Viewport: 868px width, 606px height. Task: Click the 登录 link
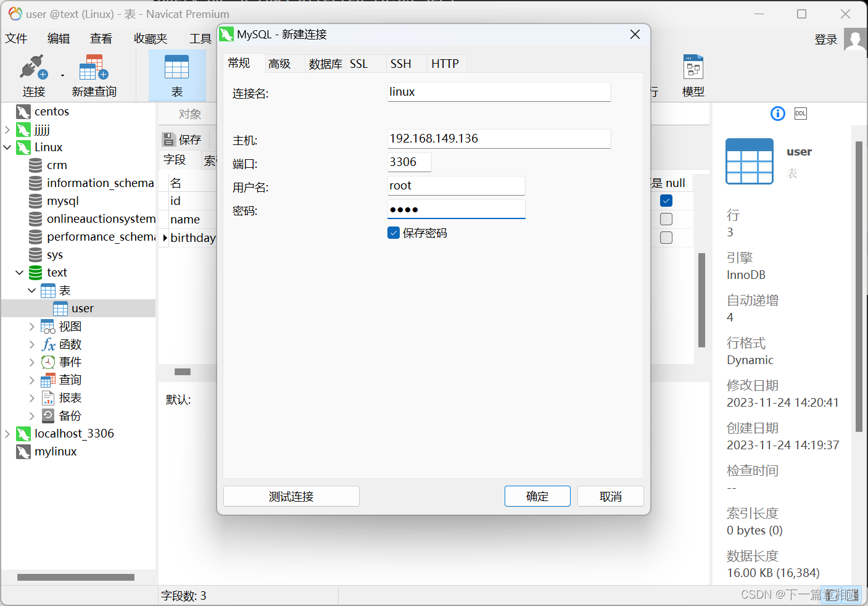click(x=826, y=39)
